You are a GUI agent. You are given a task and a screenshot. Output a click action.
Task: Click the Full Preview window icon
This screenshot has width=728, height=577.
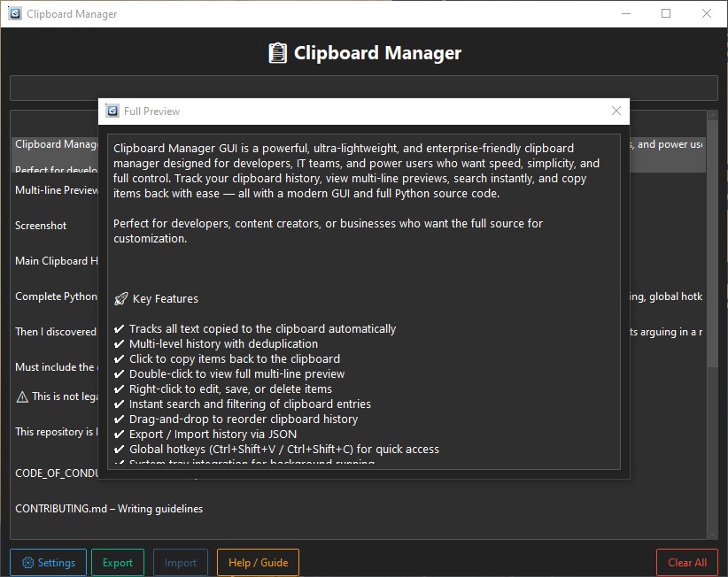(112, 111)
